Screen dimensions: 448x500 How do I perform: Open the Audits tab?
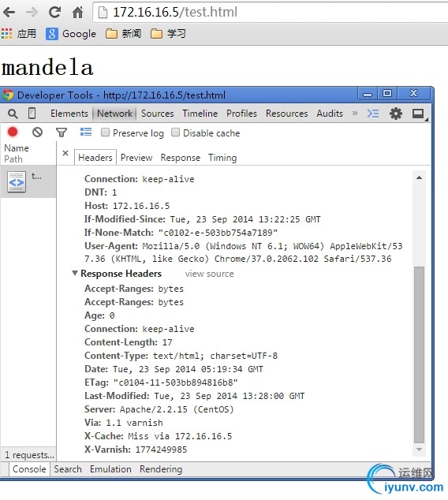pos(330,114)
